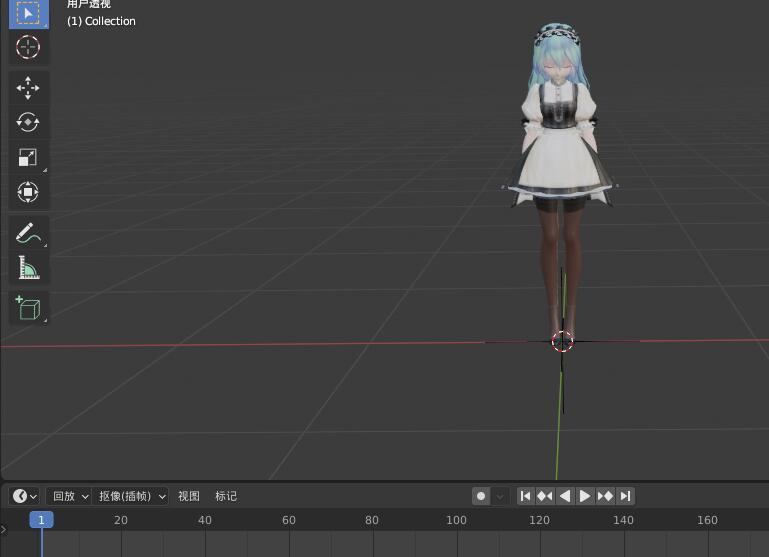Select the Select Box tool
The image size is (769, 557).
point(28,14)
